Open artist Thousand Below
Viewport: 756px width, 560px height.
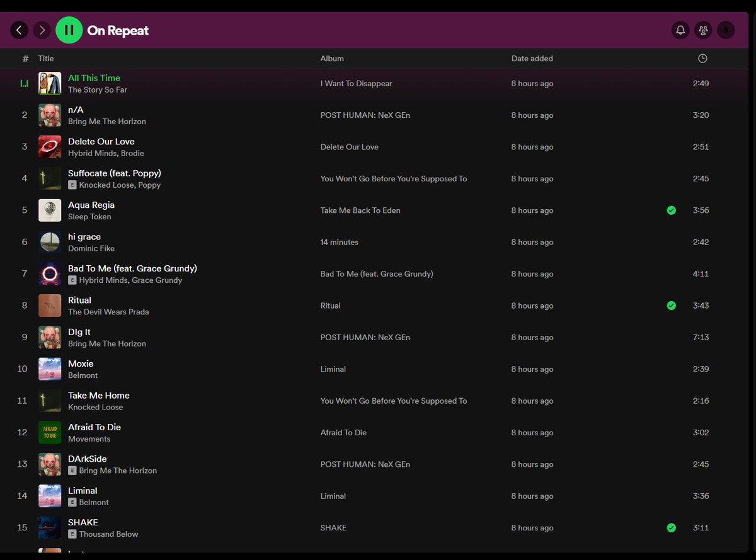(x=108, y=534)
